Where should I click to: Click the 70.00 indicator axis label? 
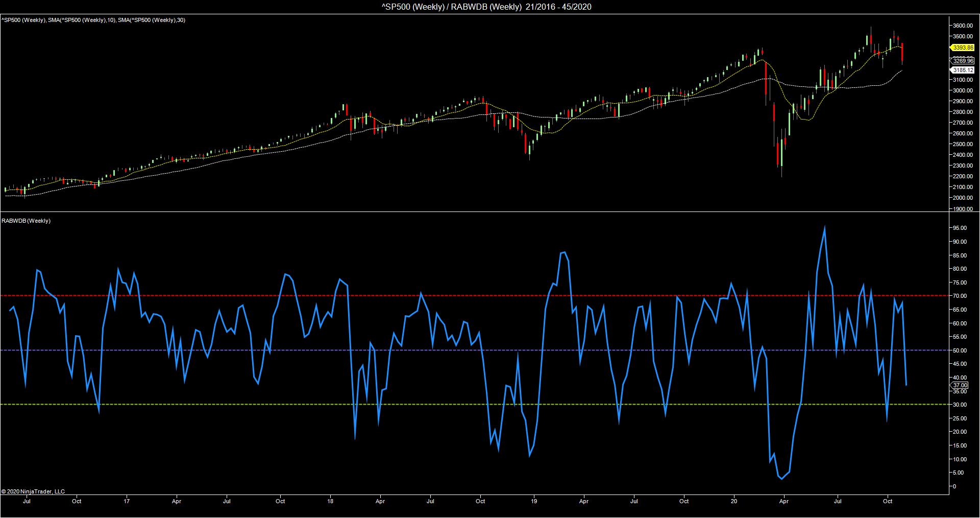tap(960, 296)
